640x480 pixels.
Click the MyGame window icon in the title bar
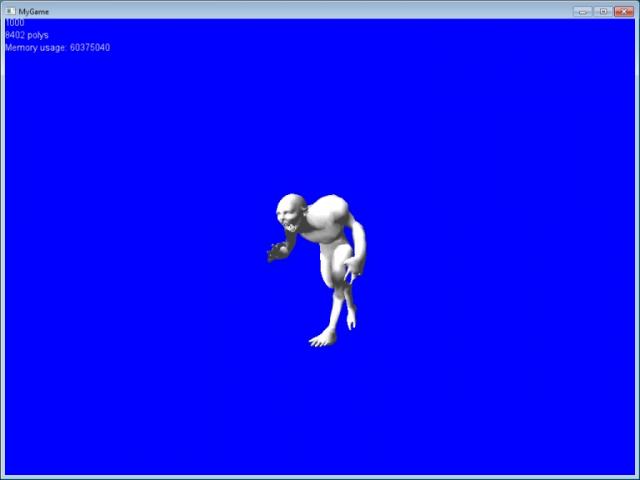point(11,11)
